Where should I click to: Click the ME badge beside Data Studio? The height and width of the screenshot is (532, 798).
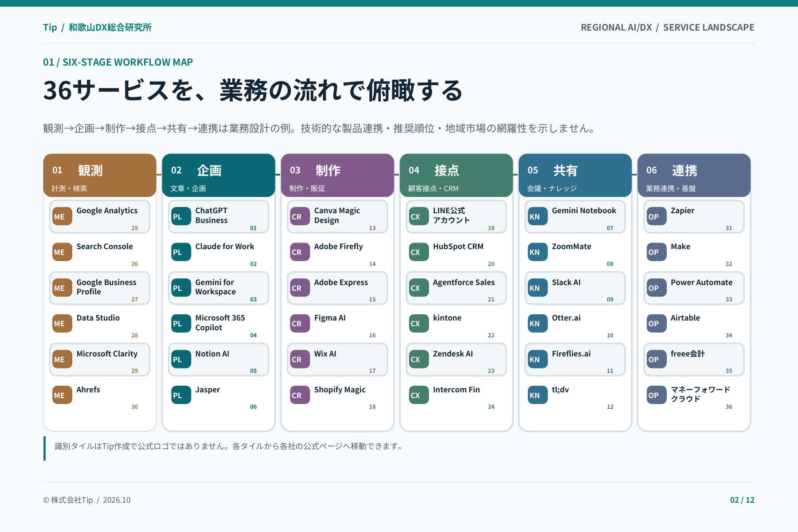click(62, 324)
